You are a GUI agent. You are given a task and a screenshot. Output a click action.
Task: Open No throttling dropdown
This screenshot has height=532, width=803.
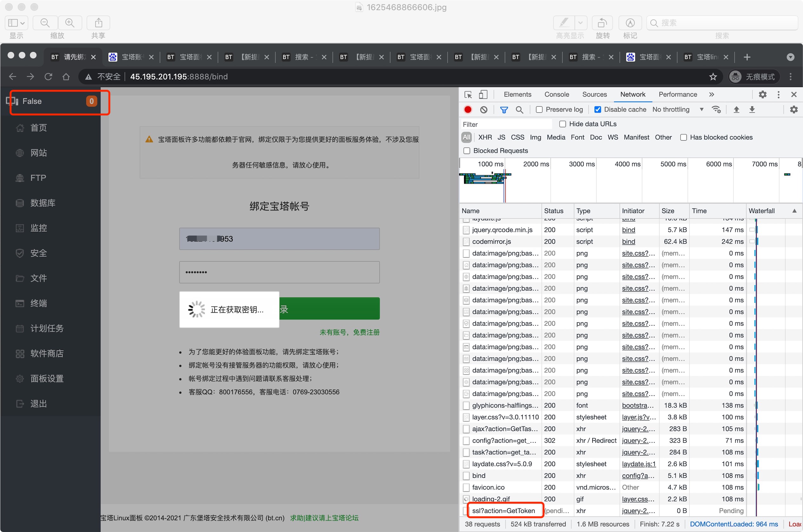coord(678,110)
